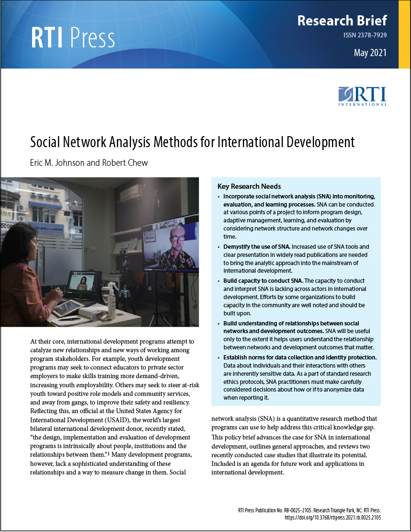
Task: Click the video conference photo
Action: (100, 252)
